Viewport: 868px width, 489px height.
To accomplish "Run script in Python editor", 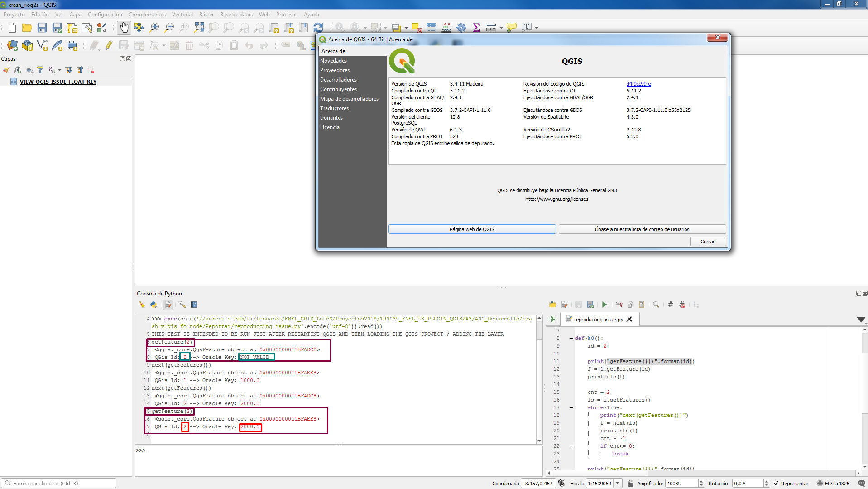I will coord(604,305).
